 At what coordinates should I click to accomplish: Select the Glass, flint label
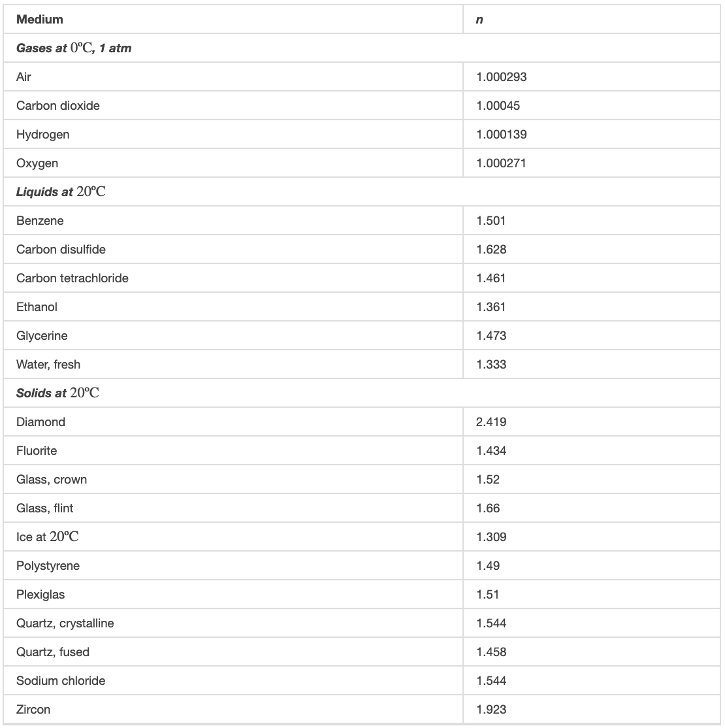coord(45,508)
